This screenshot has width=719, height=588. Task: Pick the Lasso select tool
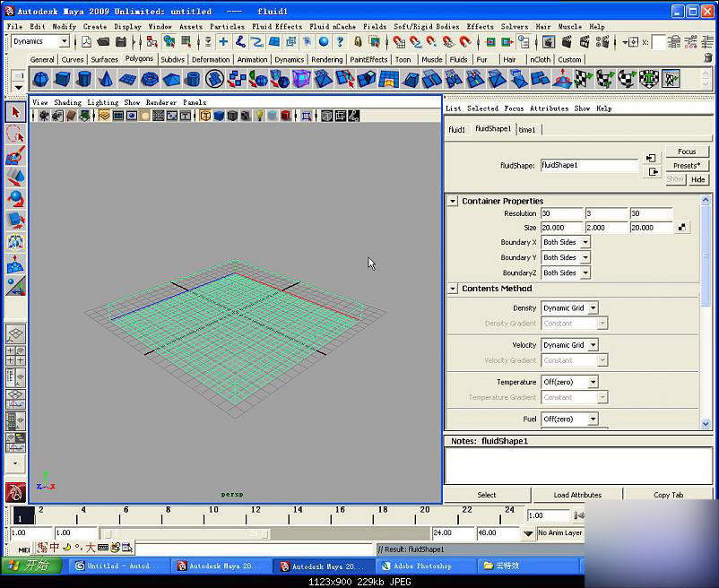[15, 134]
